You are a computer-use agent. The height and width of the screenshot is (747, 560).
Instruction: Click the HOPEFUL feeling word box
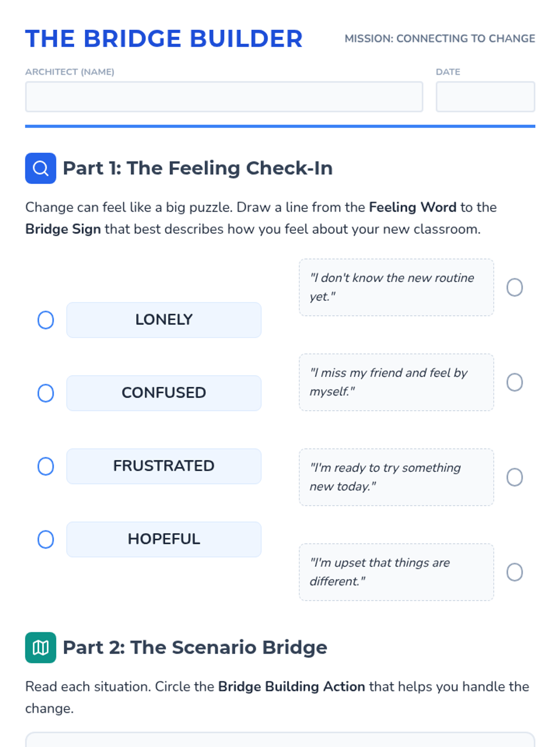[164, 540]
